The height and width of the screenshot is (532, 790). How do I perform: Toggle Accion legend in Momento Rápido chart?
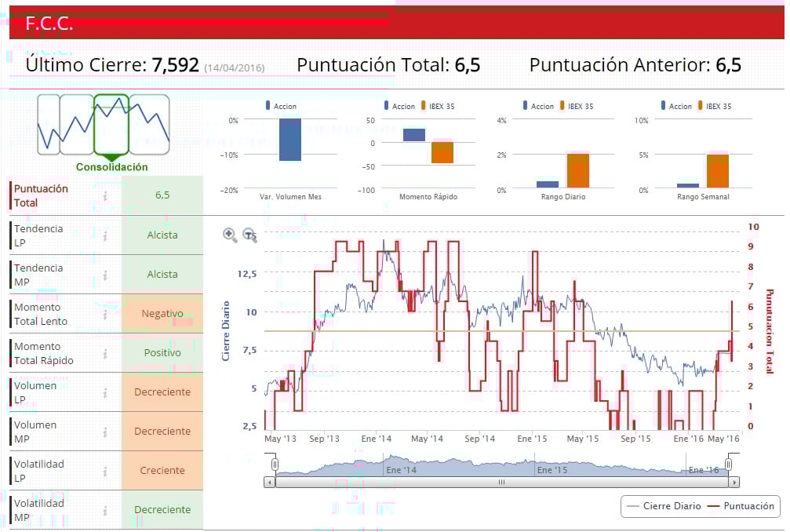pyautogui.click(x=399, y=106)
